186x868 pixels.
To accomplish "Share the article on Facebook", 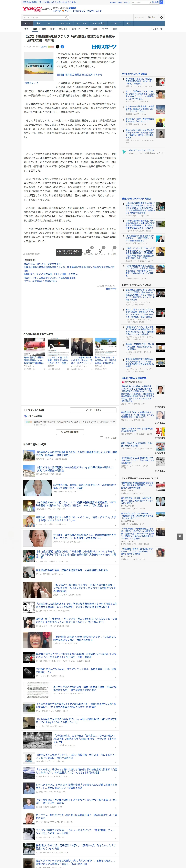I will pos(62,47).
